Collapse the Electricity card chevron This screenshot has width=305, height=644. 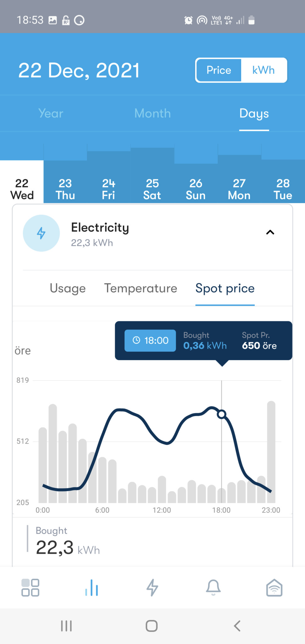(270, 232)
